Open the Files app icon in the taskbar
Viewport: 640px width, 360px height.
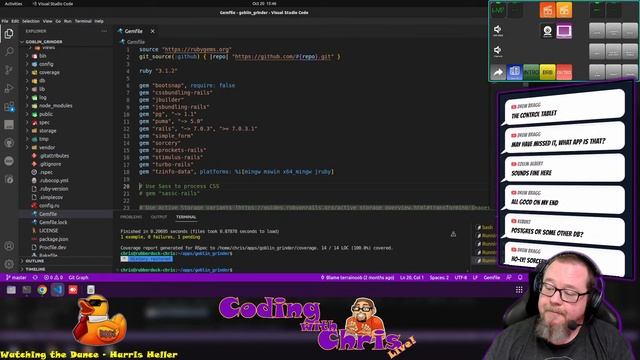(x=11, y=290)
